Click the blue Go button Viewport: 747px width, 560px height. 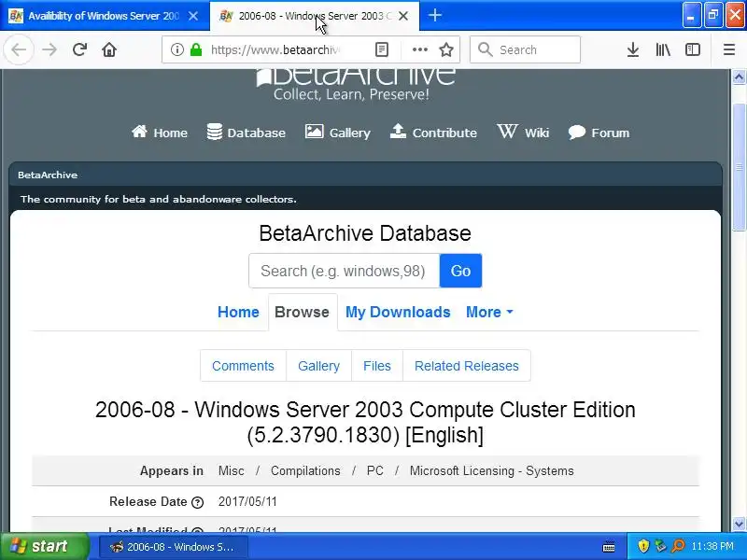tap(460, 271)
